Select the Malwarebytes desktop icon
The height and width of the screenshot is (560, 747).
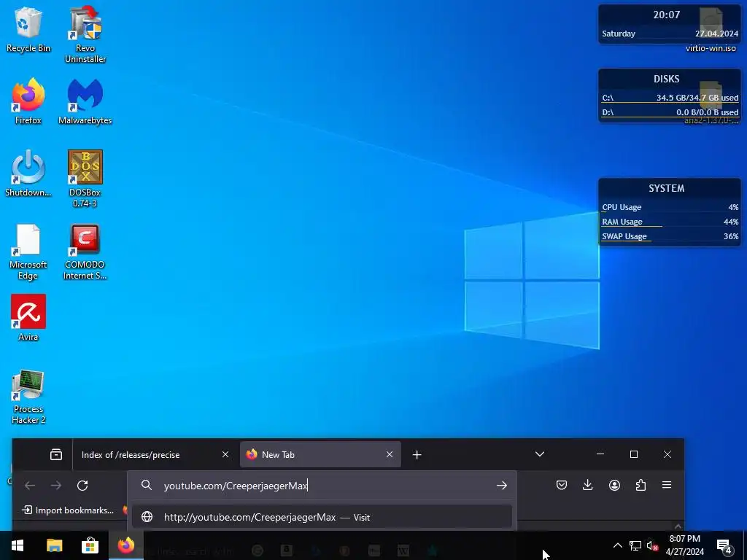pos(85,101)
